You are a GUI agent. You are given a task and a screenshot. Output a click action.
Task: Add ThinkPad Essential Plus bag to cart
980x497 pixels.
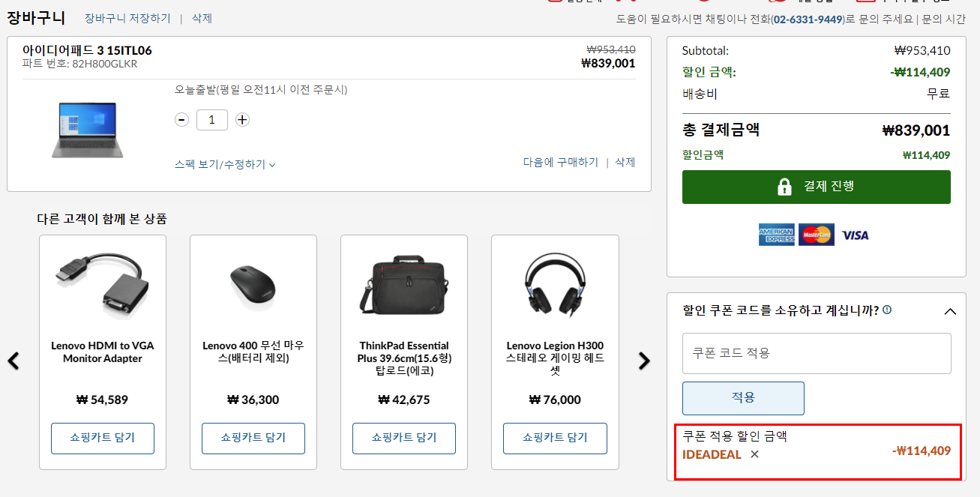click(404, 438)
